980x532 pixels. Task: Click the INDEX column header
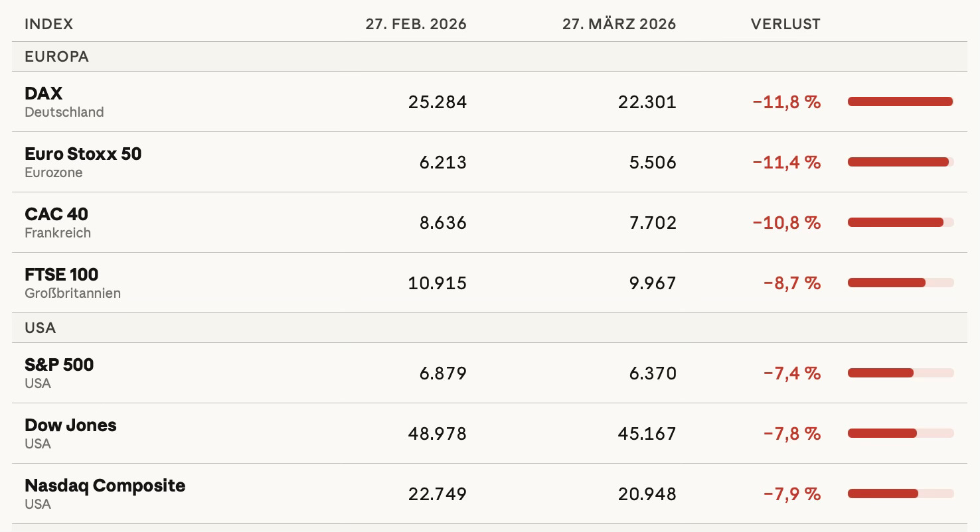(x=49, y=25)
